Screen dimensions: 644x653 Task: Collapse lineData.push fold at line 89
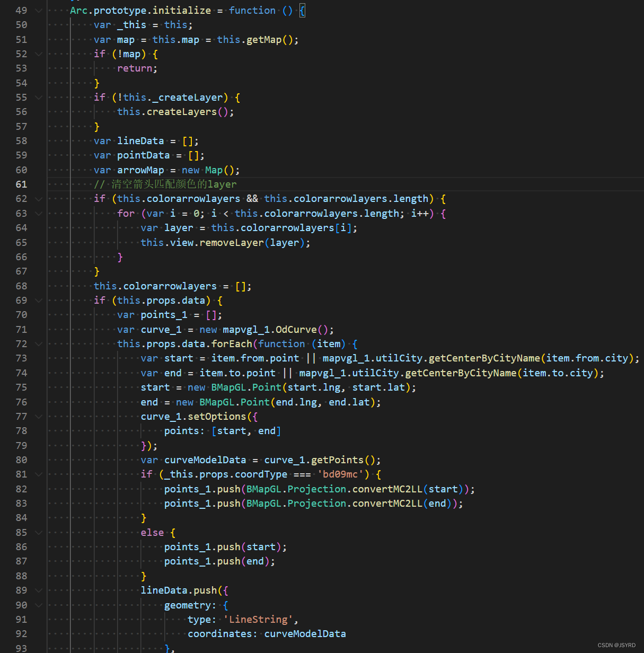click(38, 590)
